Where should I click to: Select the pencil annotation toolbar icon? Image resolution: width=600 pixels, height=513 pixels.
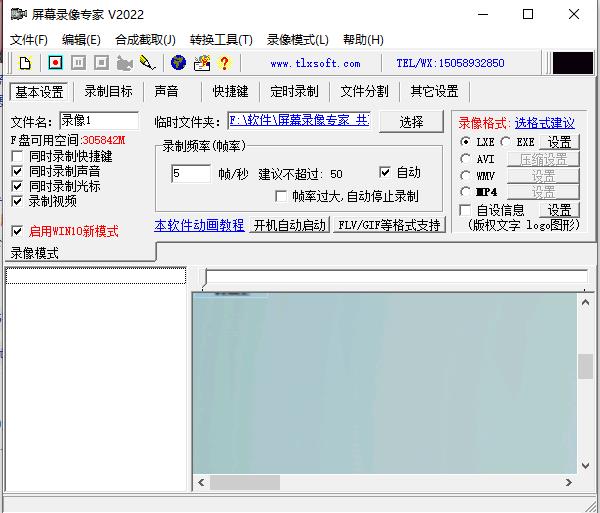(147, 63)
